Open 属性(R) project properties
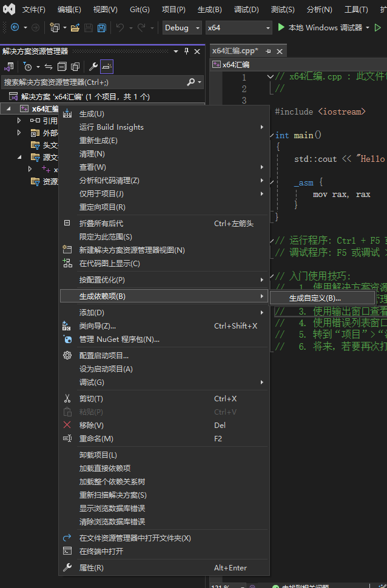Image resolution: width=387 pixels, height=588 pixels. [x=164, y=568]
